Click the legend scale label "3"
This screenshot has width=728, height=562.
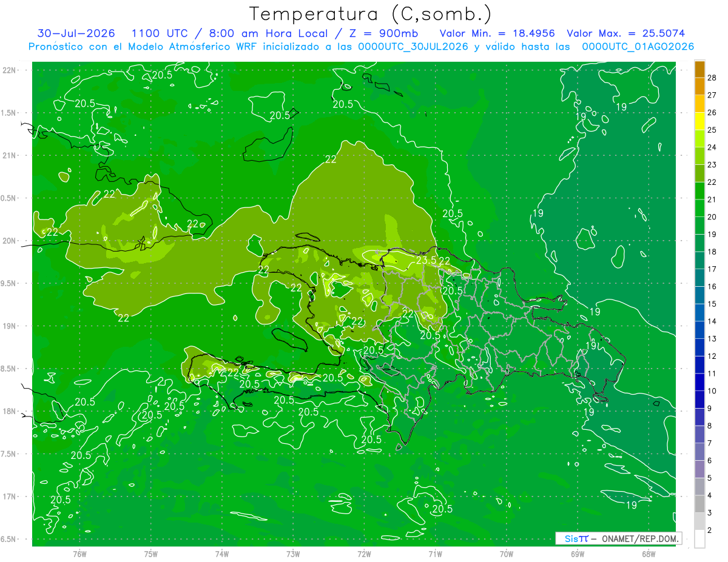click(710, 513)
